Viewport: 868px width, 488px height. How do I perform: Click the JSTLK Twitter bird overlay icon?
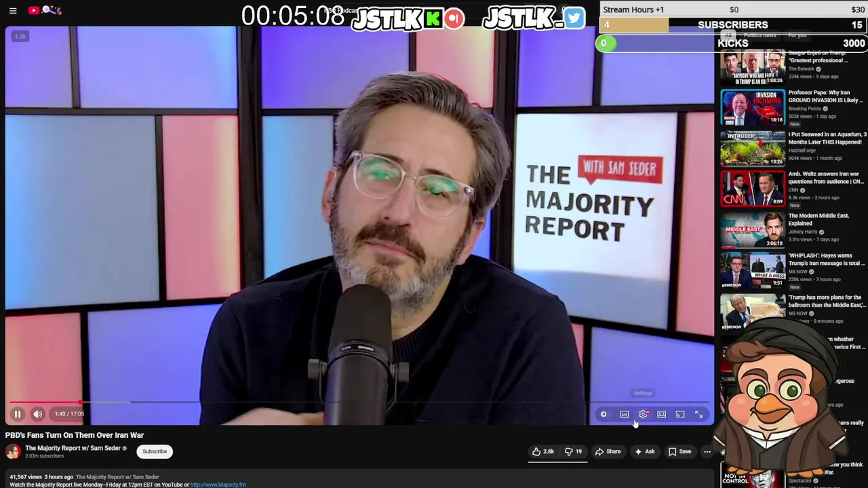click(x=574, y=18)
